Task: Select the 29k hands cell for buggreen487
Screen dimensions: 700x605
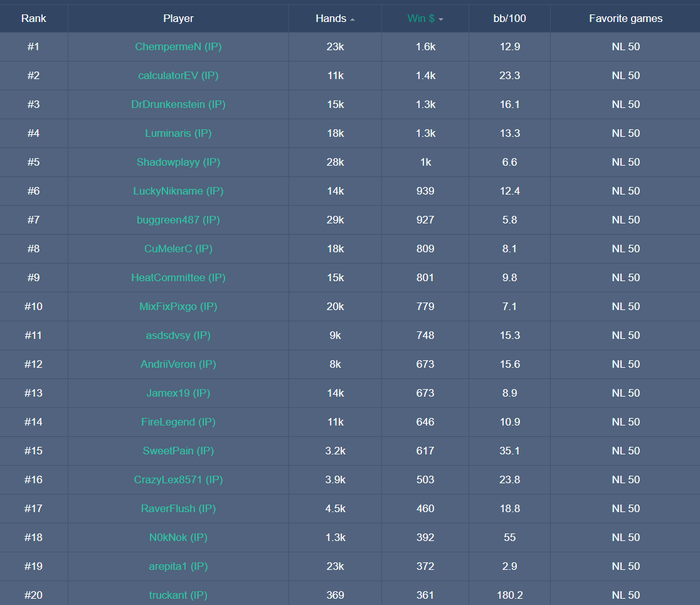Action: 335,220
